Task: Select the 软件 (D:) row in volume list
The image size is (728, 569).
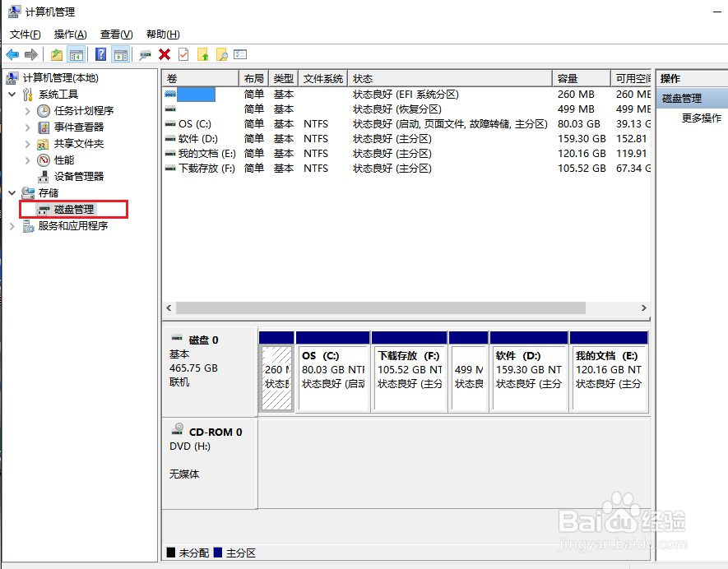Action: pyautogui.click(x=406, y=139)
